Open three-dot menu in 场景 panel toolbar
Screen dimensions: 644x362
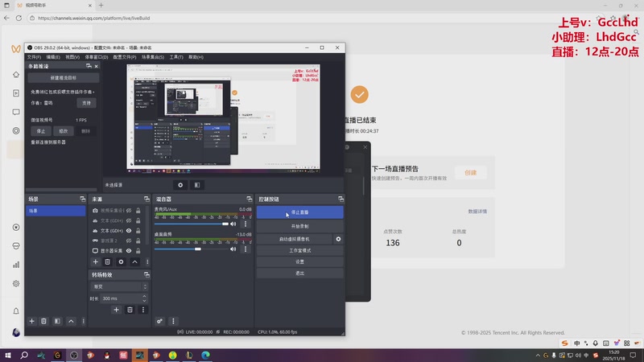84,321
